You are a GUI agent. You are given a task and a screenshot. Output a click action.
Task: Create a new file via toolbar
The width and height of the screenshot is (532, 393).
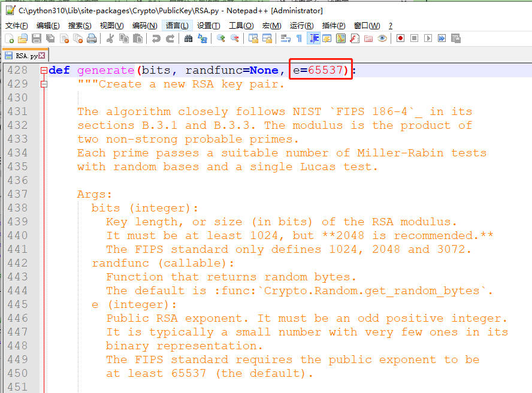click(10, 39)
